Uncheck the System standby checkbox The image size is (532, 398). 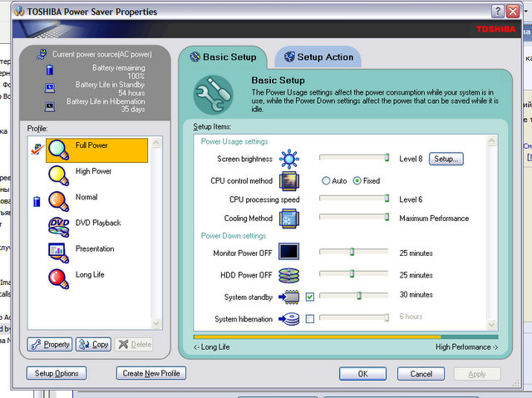(x=310, y=297)
